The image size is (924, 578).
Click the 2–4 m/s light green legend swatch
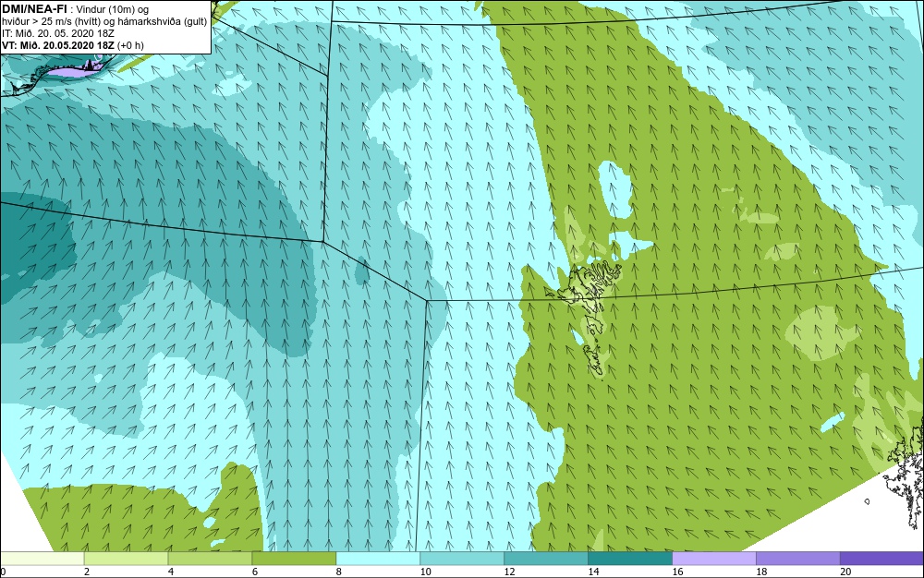coord(126,558)
